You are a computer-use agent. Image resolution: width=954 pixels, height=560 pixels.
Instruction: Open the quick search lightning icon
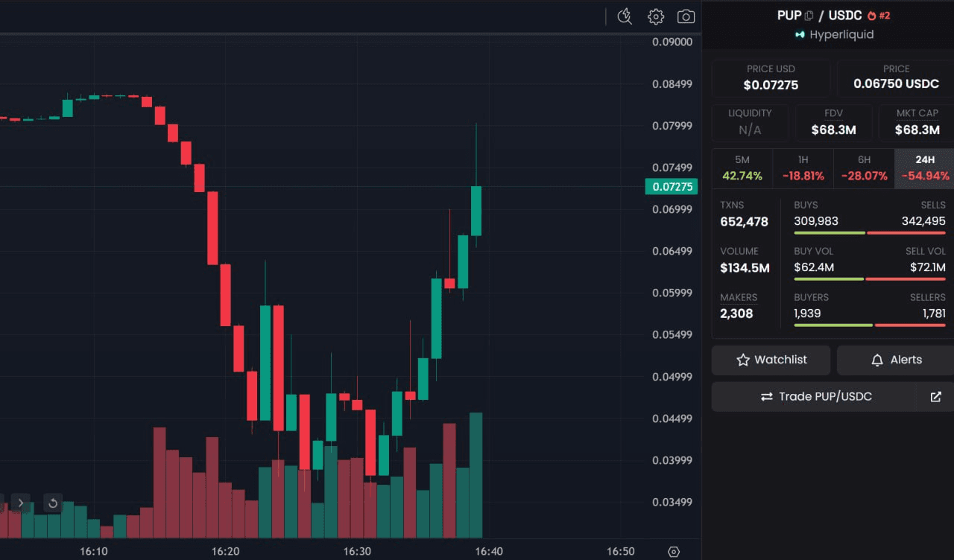coord(625,16)
